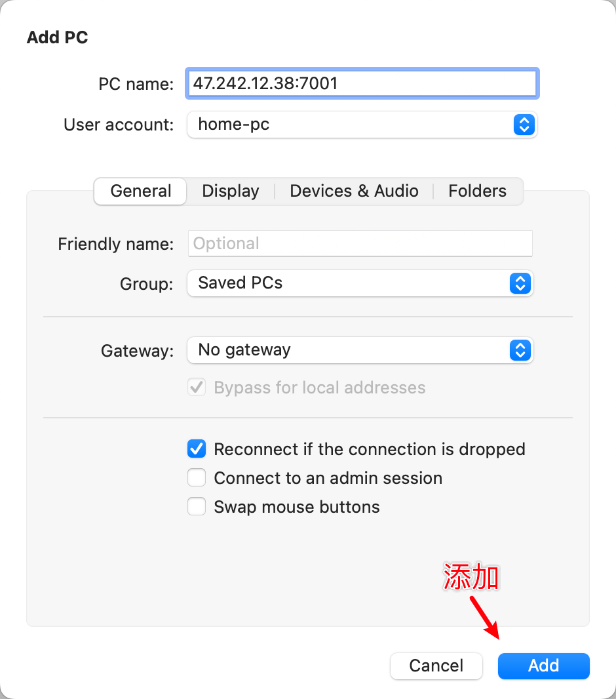Viewport: 616px width, 699px height.
Task: Focus the Friendly name input field
Action: 360,243
